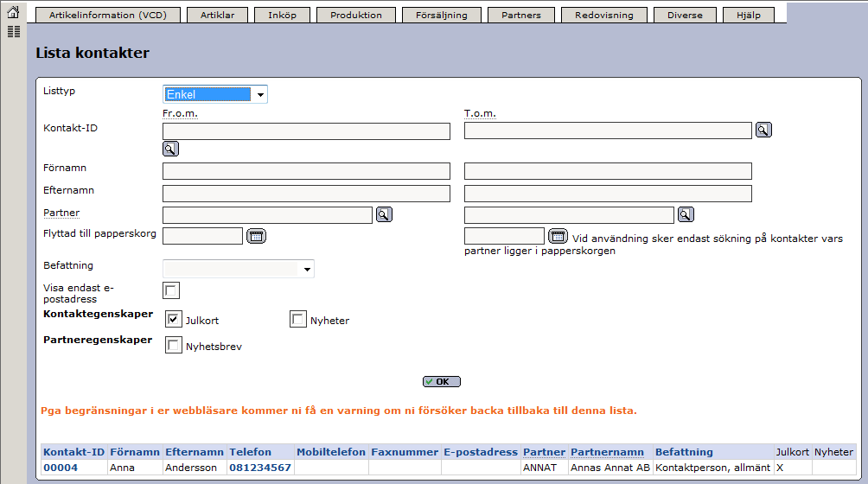
Task: Open calendar for Flyttad till papperskorg from-date
Action: 256,236
